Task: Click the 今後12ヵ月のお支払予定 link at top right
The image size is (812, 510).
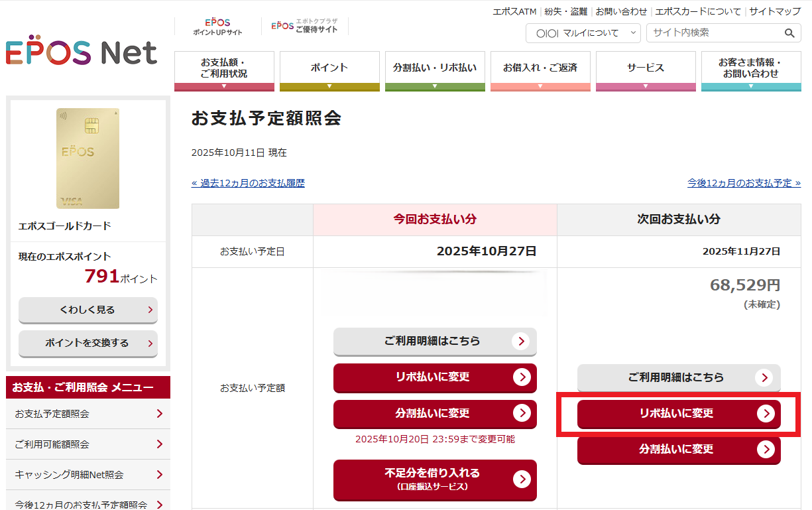Action: point(744,183)
